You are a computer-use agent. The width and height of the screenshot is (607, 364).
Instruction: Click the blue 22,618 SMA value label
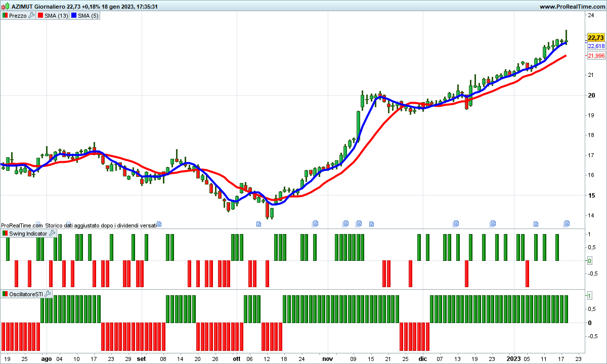596,46
